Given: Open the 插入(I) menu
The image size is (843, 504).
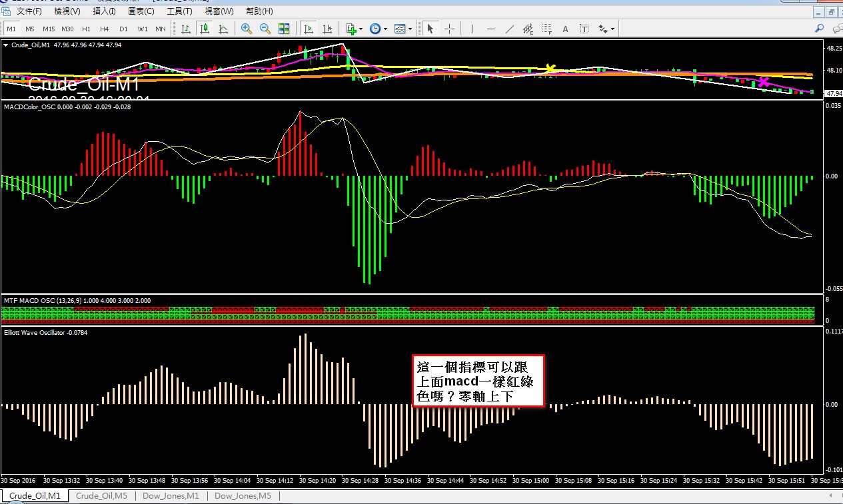Looking at the screenshot, I should 104,11.
